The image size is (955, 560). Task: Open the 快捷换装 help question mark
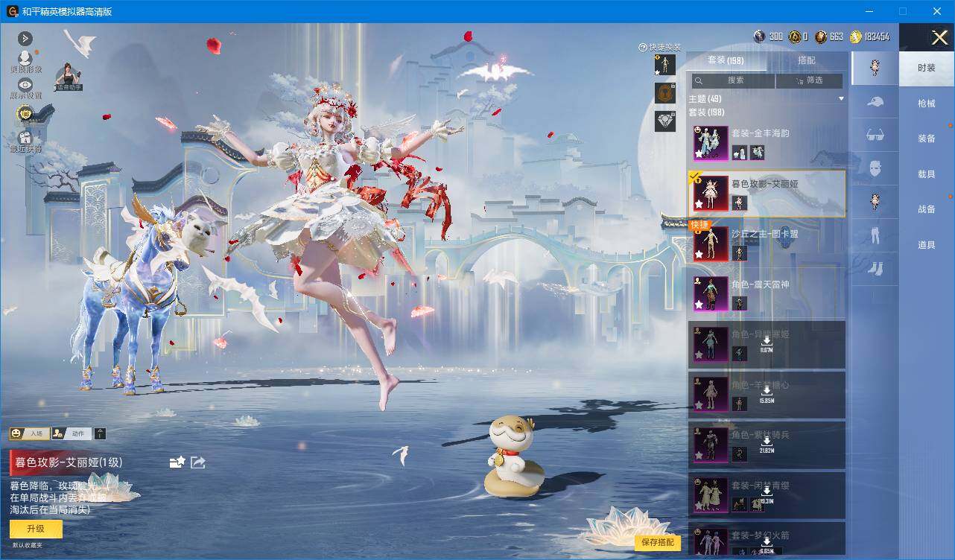click(643, 47)
